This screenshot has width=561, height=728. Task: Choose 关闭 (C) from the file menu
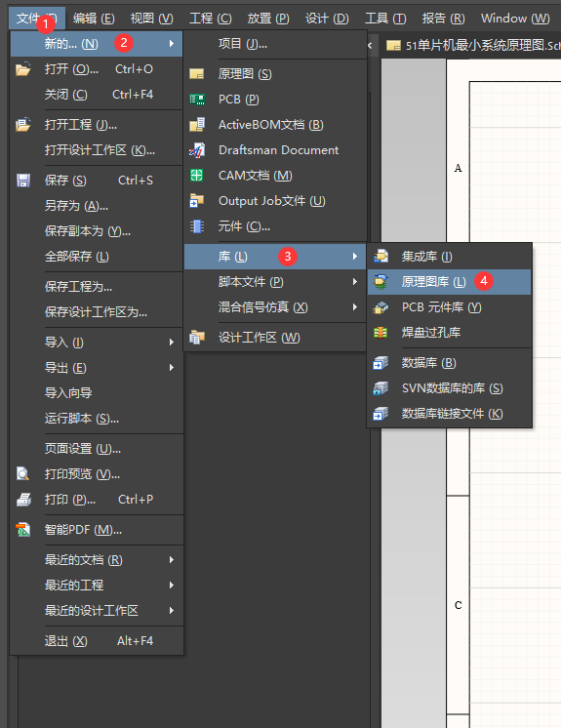click(x=97, y=95)
